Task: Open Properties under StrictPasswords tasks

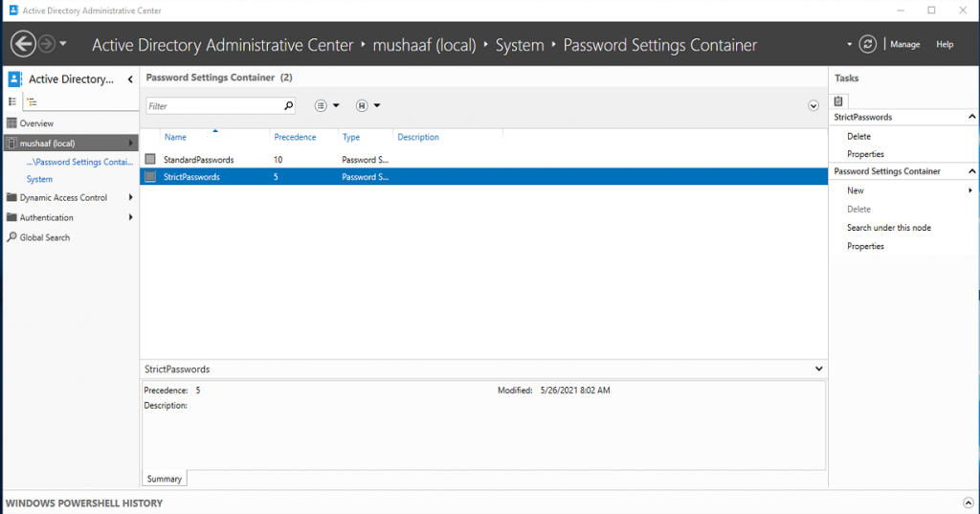Action: [x=865, y=154]
